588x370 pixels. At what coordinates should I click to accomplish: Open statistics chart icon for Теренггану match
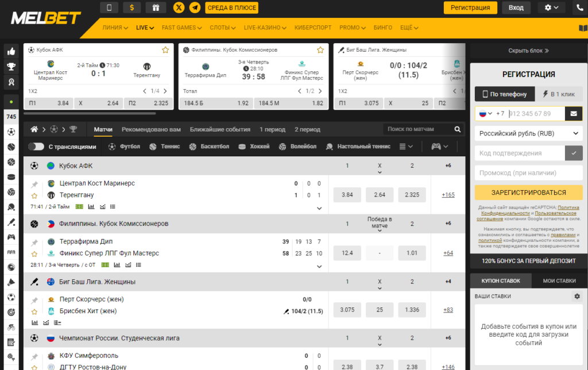point(91,207)
